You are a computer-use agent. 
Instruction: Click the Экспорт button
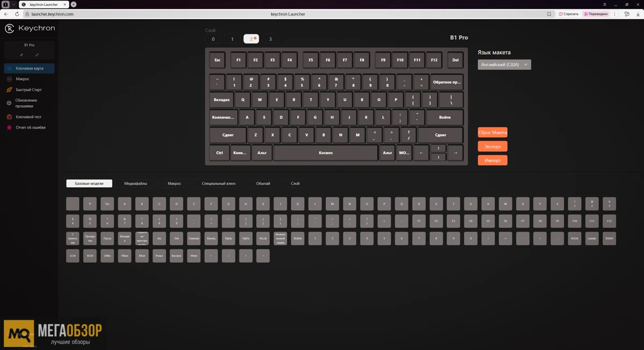pos(492,146)
